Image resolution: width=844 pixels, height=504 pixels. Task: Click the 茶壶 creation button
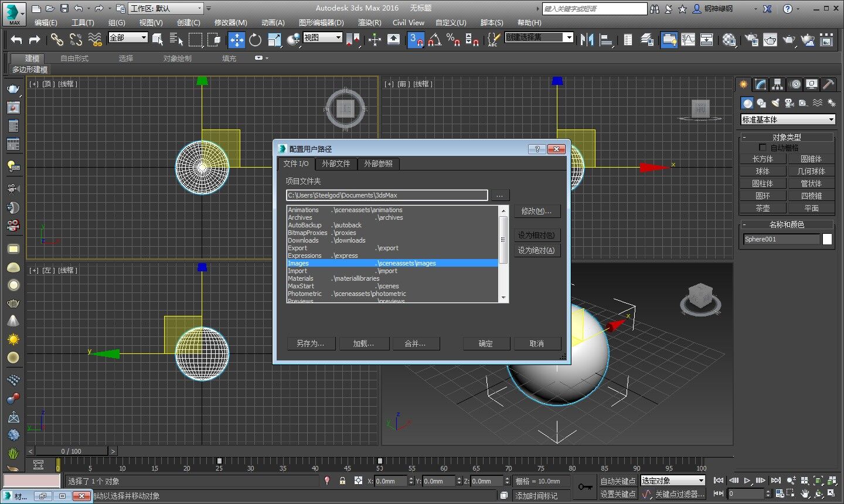coord(763,207)
